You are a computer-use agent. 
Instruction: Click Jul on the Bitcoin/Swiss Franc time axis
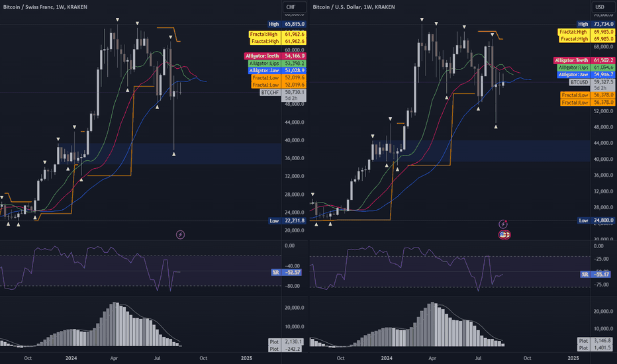click(x=157, y=358)
